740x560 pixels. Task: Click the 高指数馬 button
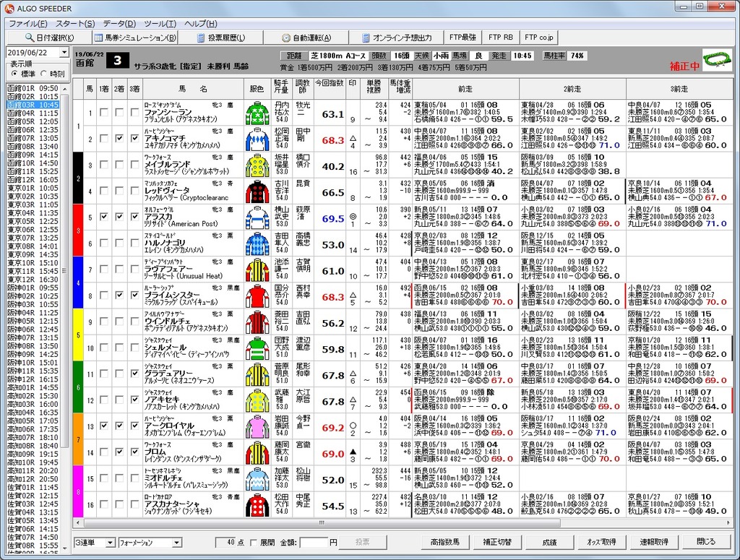[444, 542]
